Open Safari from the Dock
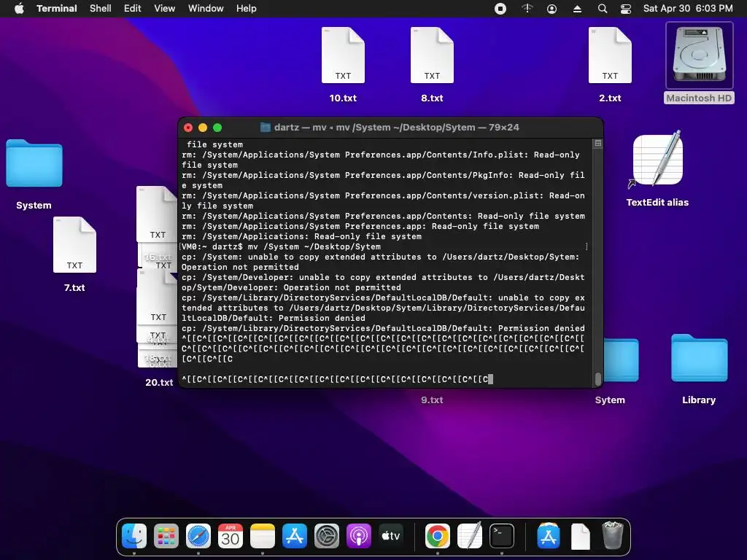This screenshot has width=747, height=560. (x=198, y=536)
